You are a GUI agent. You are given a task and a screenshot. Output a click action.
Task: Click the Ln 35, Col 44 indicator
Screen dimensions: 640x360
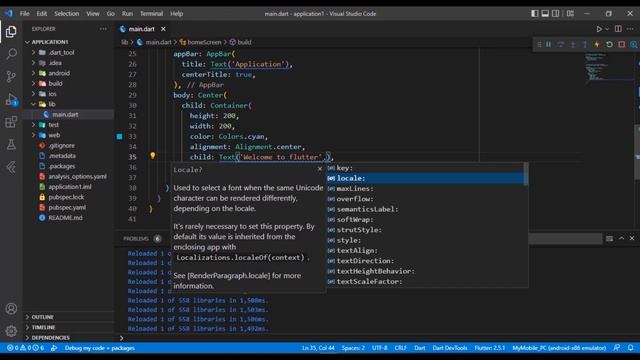tap(318, 348)
